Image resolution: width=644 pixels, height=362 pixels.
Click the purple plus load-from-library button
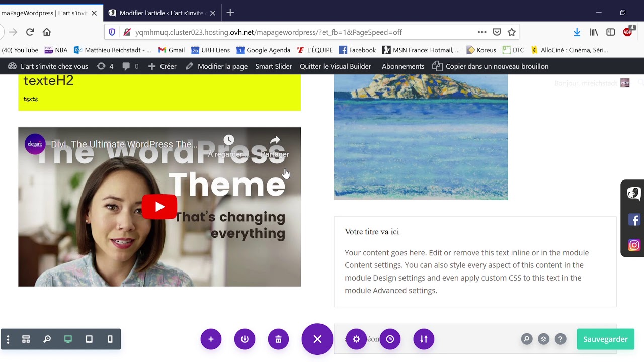pyautogui.click(x=211, y=339)
